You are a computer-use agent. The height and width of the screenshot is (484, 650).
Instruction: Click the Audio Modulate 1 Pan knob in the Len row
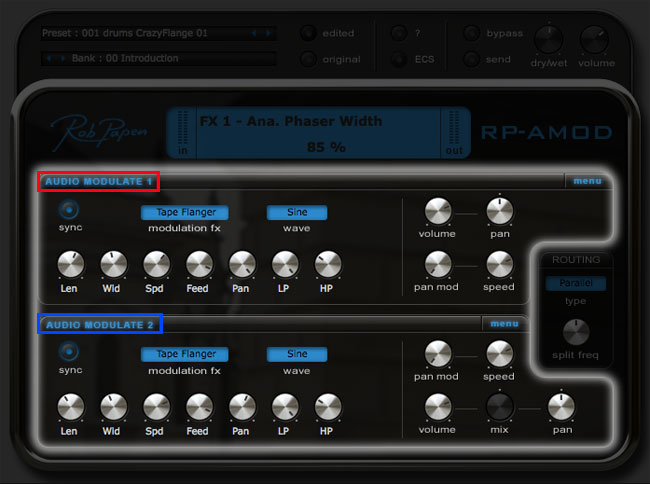coord(242,264)
